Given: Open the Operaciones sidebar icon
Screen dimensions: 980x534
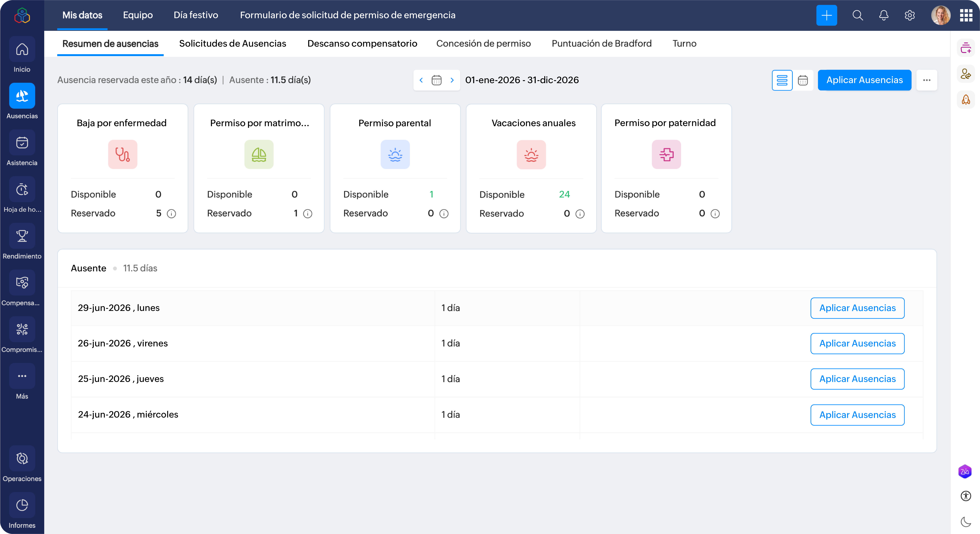Looking at the screenshot, I should tap(22, 459).
